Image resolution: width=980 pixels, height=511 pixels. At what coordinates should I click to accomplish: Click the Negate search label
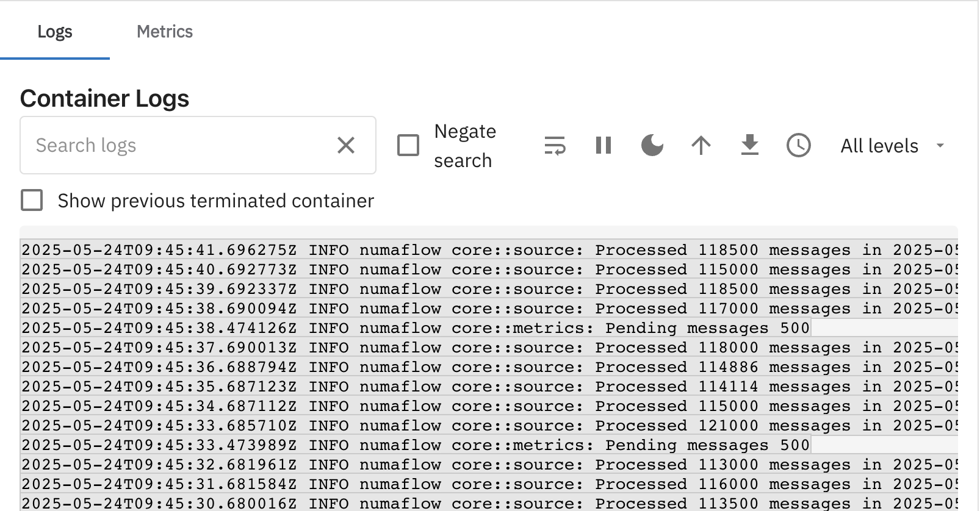pyautogui.click(x=465, y=146)
